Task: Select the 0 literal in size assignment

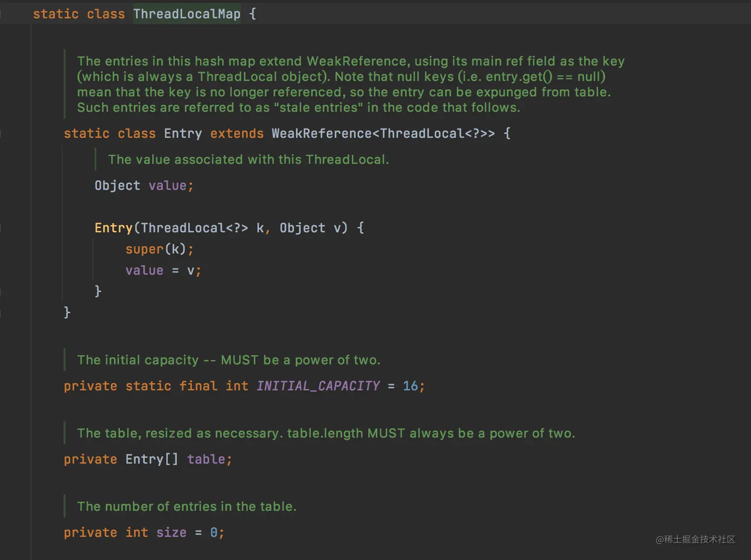Action: pyautogui.click(x=214, y=533)
